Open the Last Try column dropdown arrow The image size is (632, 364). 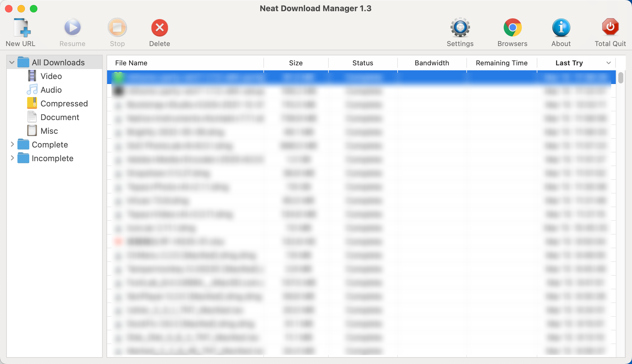pos(608,63)
